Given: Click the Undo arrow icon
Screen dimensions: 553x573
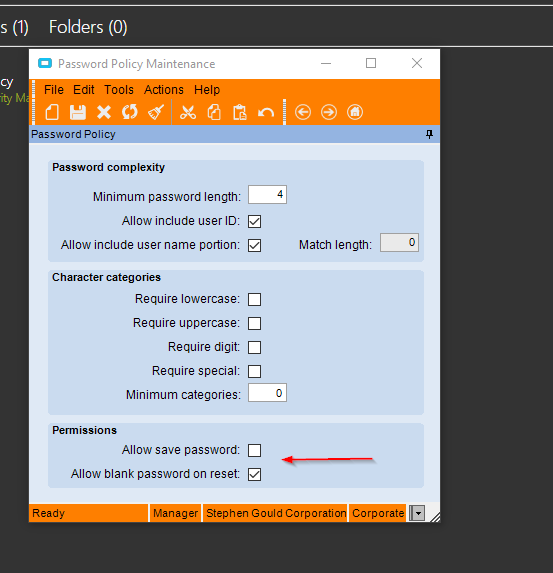Looking at the screenshot, I should point(266,113).
